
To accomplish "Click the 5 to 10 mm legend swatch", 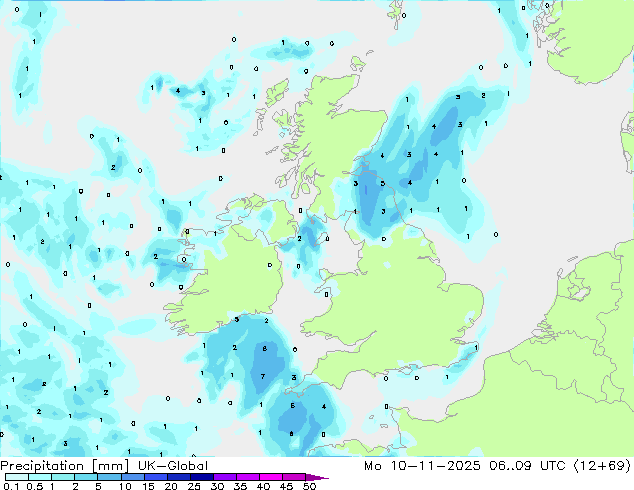I will [x=109, y=477].
